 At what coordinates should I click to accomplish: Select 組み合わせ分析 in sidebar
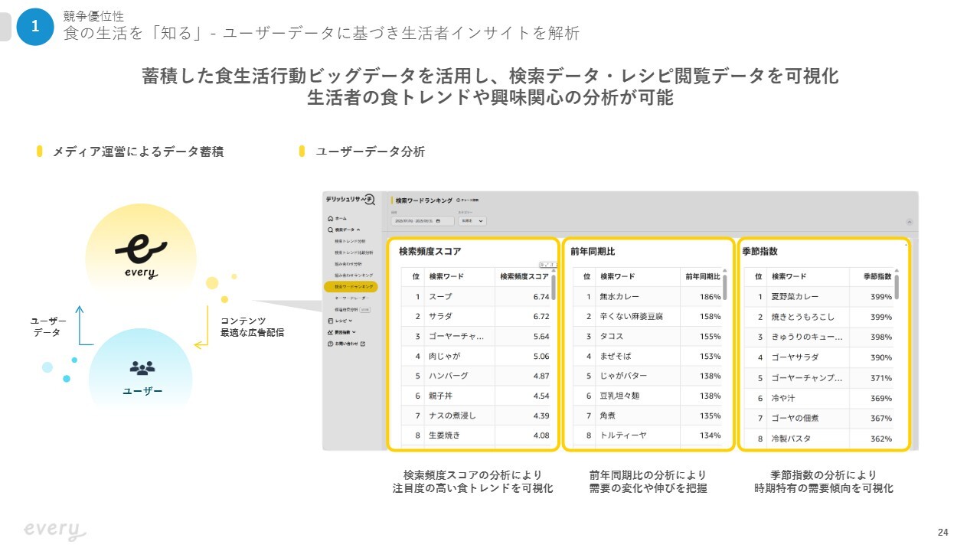tap(348, 264)
